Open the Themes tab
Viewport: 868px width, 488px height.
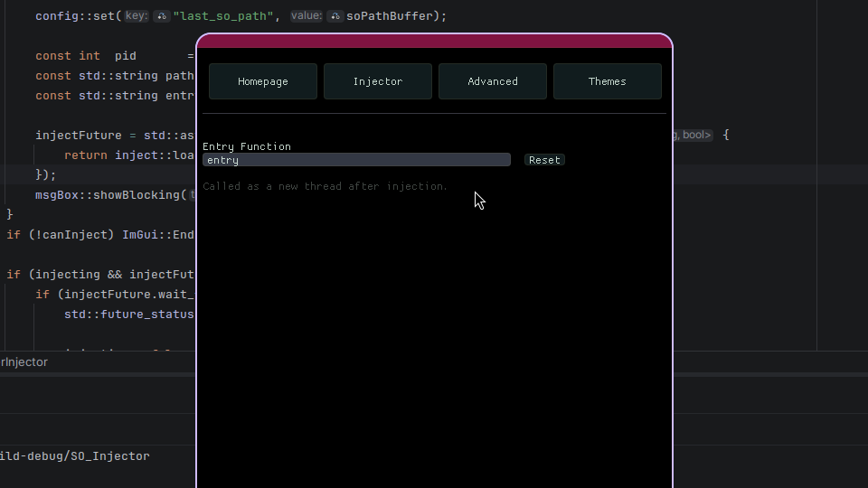608,81
